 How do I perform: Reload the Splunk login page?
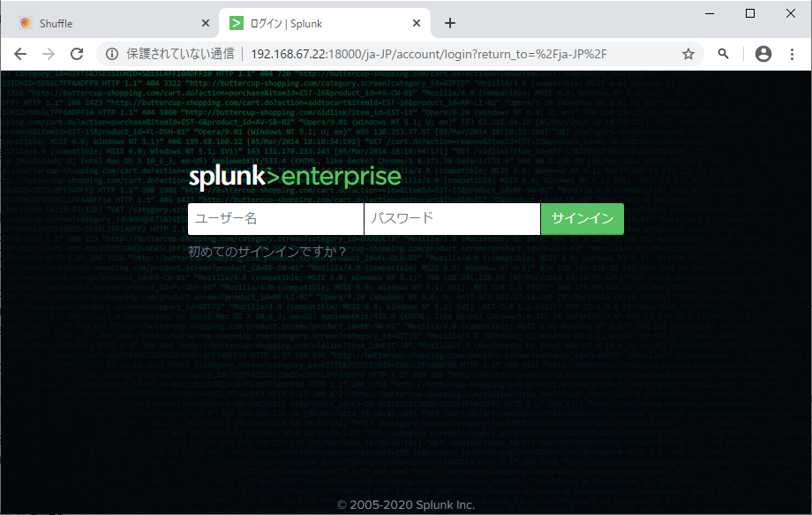[x=77, y=54]
